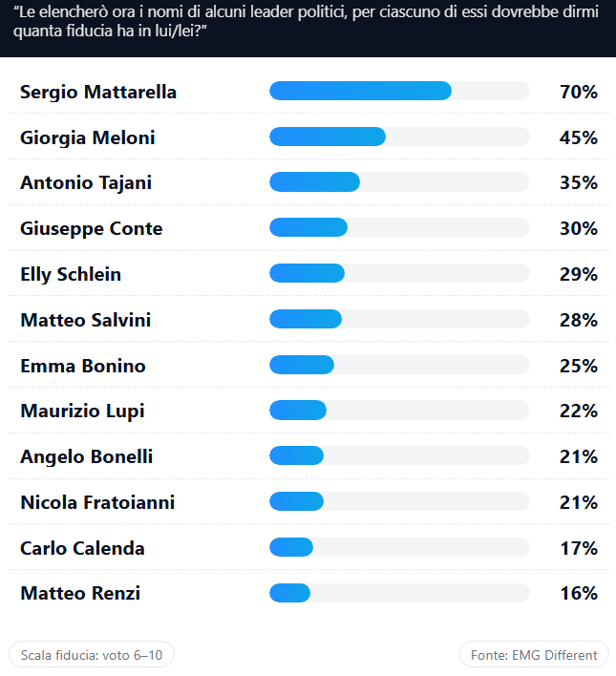Click the 45% figure beside Giorgia Meloni
Image resolution: width=616 pixels, height=676 pixels.
(578, 137)
